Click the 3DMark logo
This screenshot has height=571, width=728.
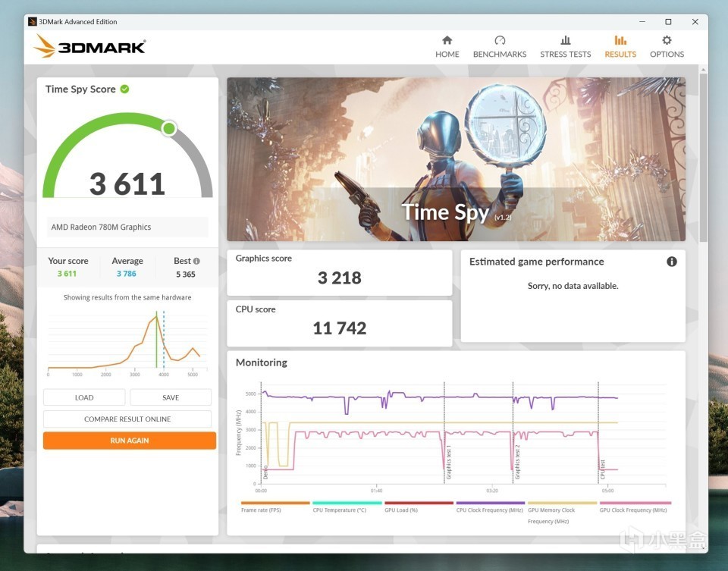pos(90,46)
